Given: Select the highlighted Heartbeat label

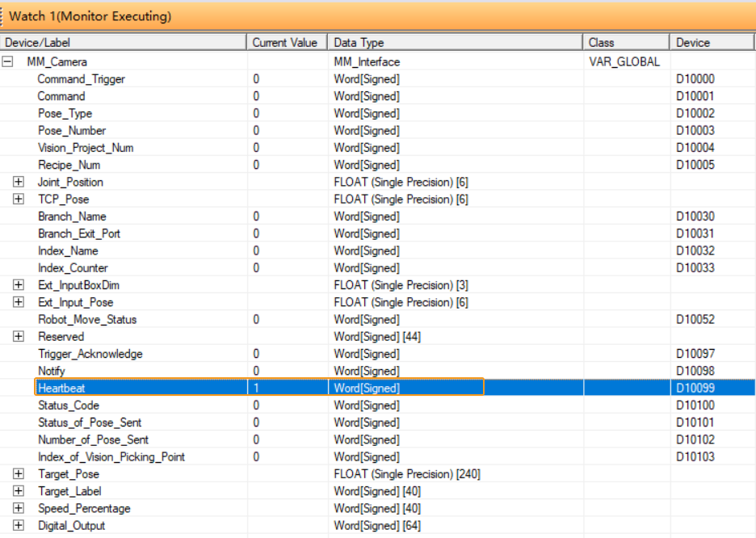Looking at the screenshot, I should tap(61, 388).
